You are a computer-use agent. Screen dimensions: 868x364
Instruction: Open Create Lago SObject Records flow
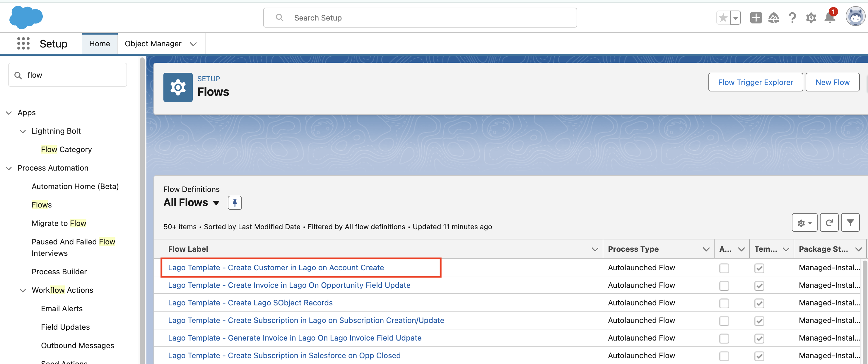point(250,303)
